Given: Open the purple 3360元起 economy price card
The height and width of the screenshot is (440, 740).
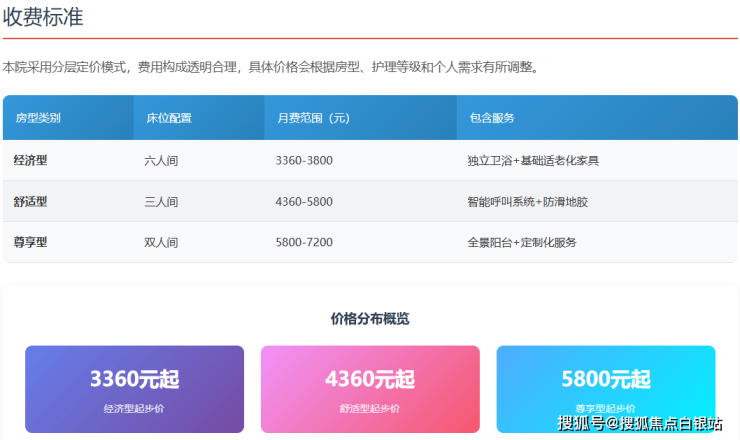Looking at the screenshot, I should 134,389.
